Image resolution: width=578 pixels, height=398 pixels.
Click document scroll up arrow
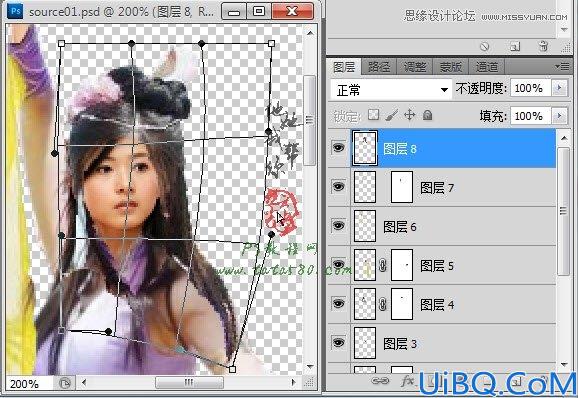310,33
